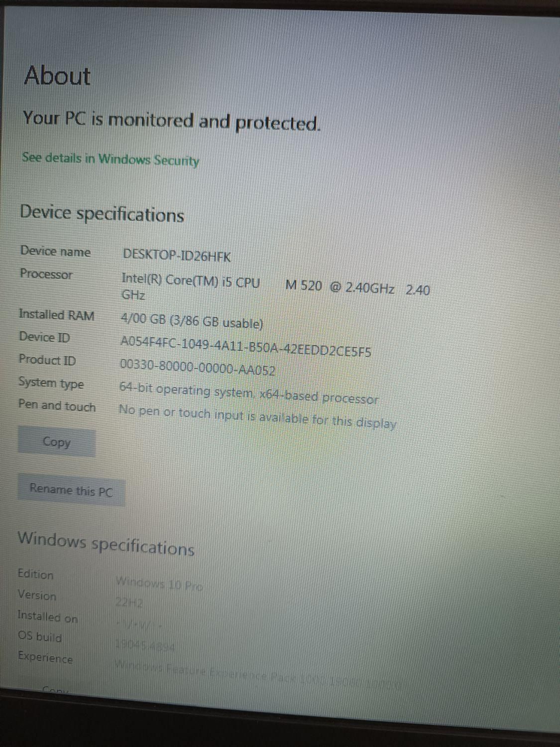Select the No pen or touch input text
560x747 pixels.
(x=257, y=417)
